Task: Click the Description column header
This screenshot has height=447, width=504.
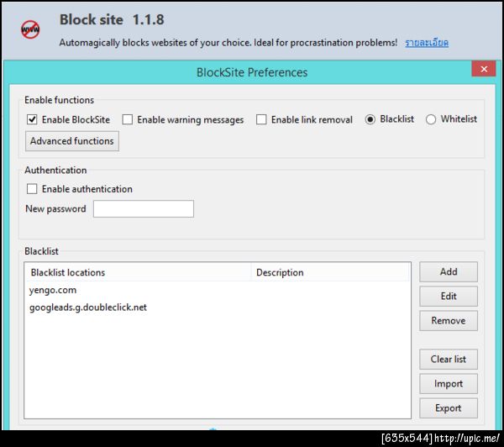Action: point(329,272)
